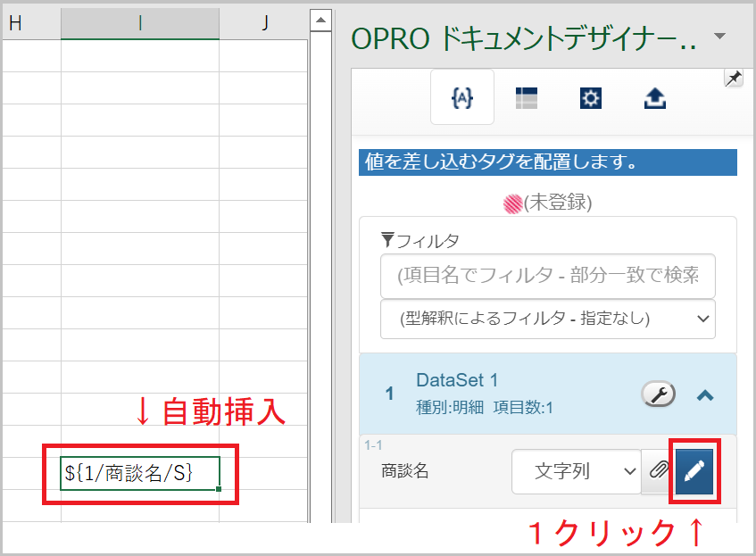The image size is (756, 556).
Task: Open the settings gear tab
Action: [590, 99]
